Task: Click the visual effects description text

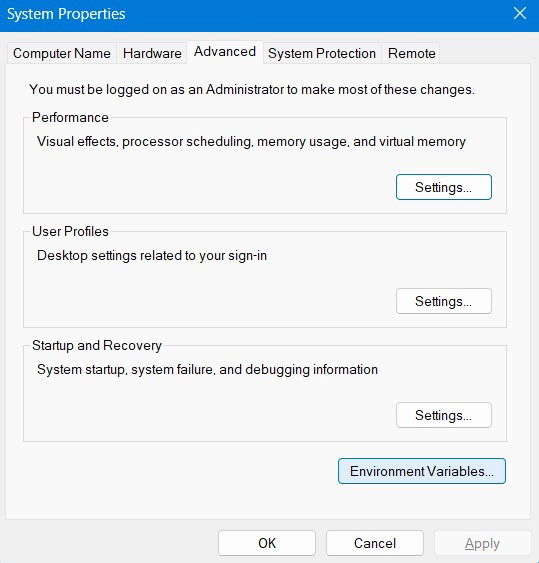Action: 251,141
